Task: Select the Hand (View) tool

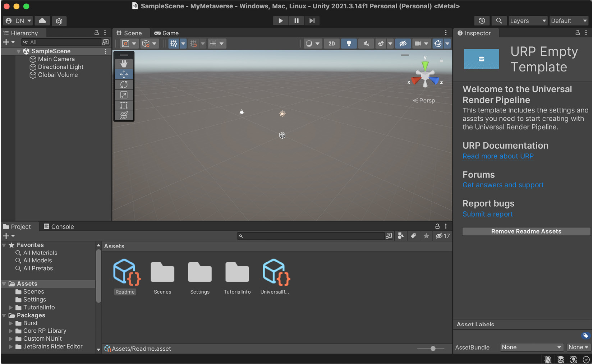Action: (x=124, y=64)
